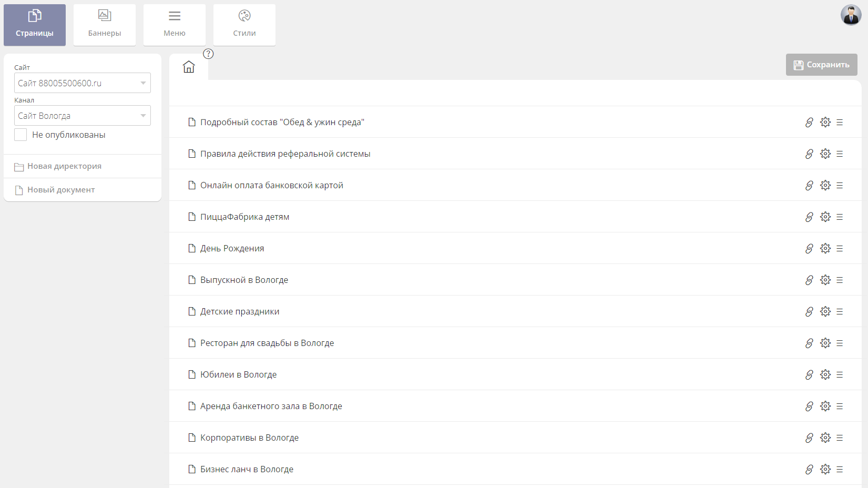Open the "Выпускной в Вологде" page
This screenshot has width=868, height=488.
(x=244, y=280)
